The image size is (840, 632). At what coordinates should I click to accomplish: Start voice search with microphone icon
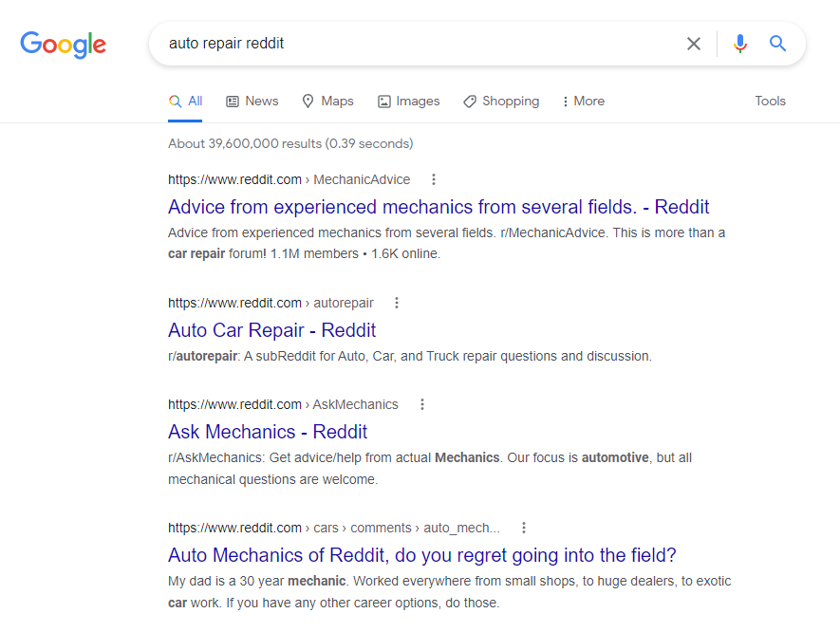point(740,44)
